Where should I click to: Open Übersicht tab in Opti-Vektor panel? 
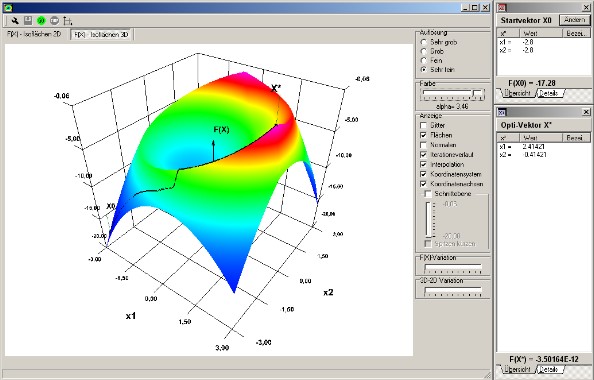click(517, 369)
